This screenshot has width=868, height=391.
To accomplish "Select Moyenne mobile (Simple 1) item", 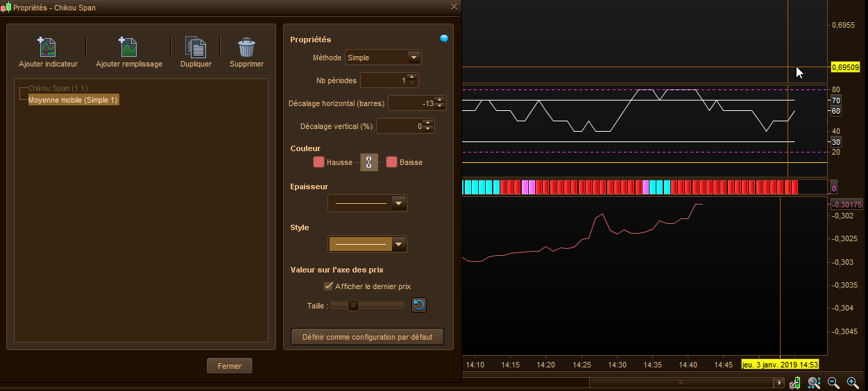I will pos(73,100).
